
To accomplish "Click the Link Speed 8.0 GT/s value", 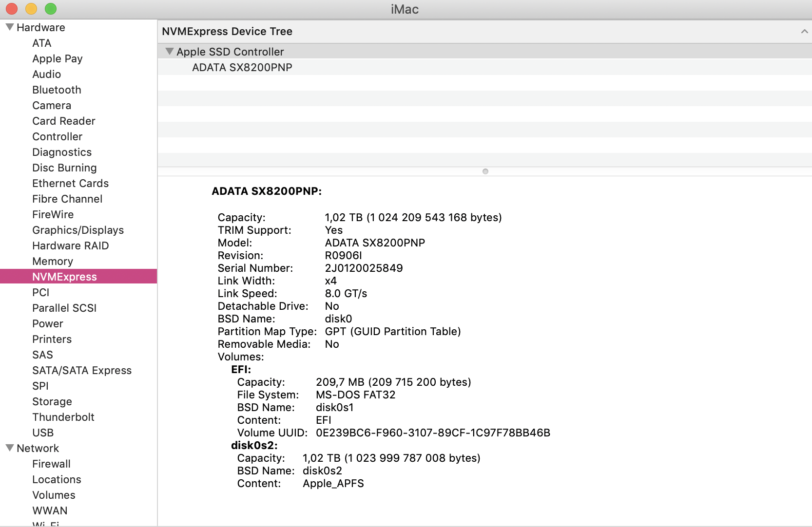I will 346,293.
